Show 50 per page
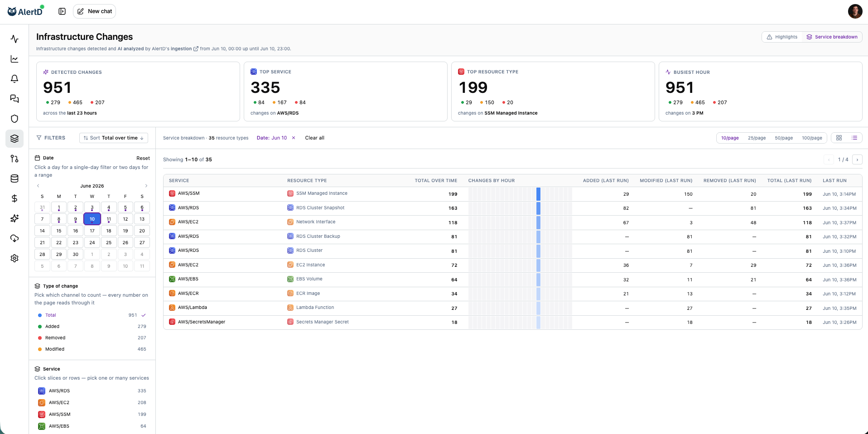Image resolution: width=868 pixels, height=434 pixels. coord(784,138)
